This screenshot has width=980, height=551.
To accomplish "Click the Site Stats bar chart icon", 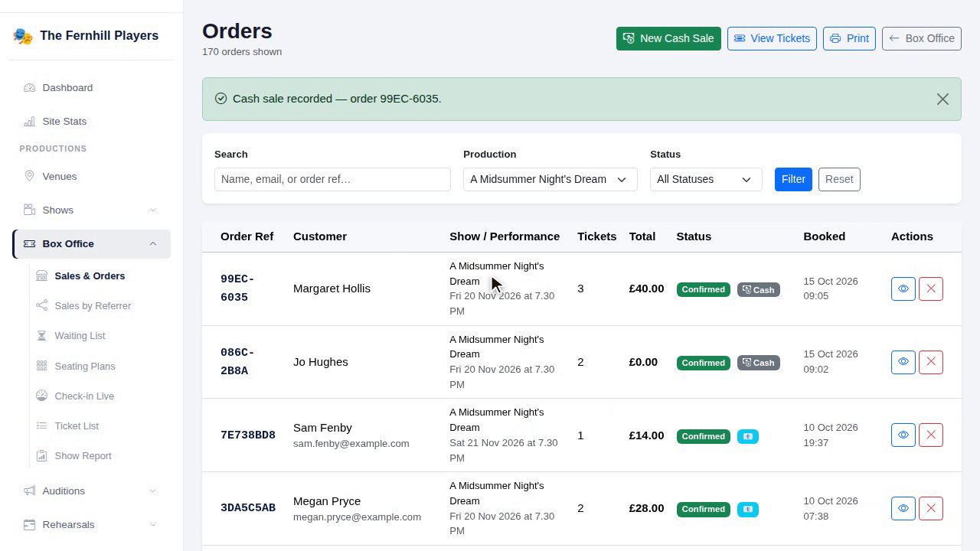I will click(29, 122).
